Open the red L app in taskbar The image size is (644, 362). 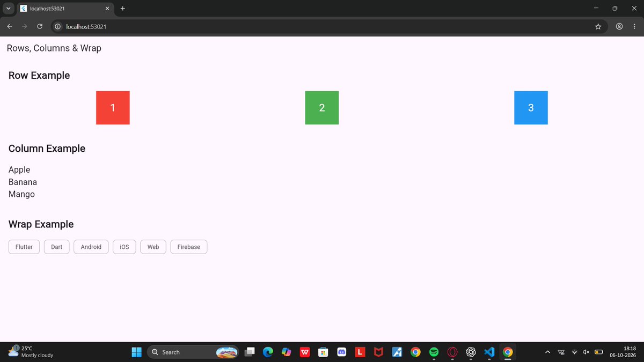pos(360,352)
